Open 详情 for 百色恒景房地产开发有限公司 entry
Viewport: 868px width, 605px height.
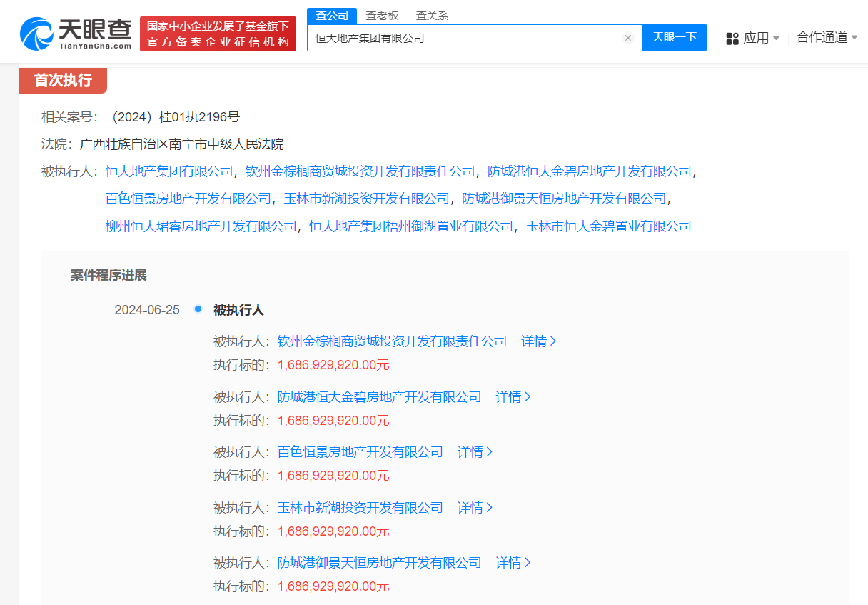475,452
